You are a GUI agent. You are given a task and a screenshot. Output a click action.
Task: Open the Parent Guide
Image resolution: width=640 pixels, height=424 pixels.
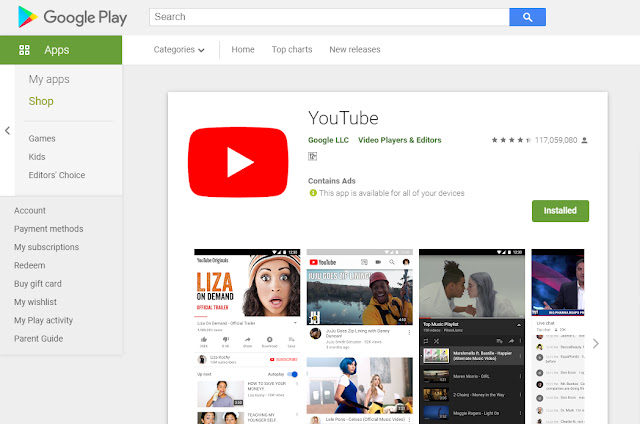coord(38,339)
